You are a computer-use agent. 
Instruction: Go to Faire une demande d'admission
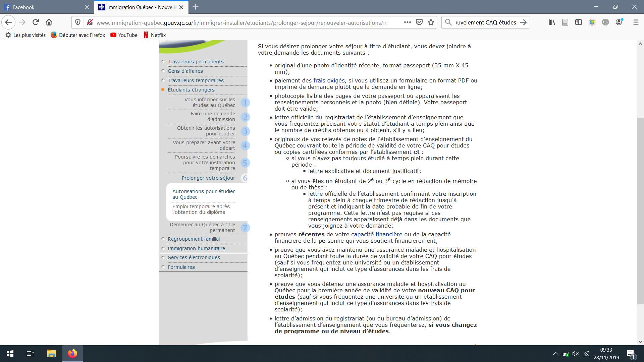click(213, 116)
